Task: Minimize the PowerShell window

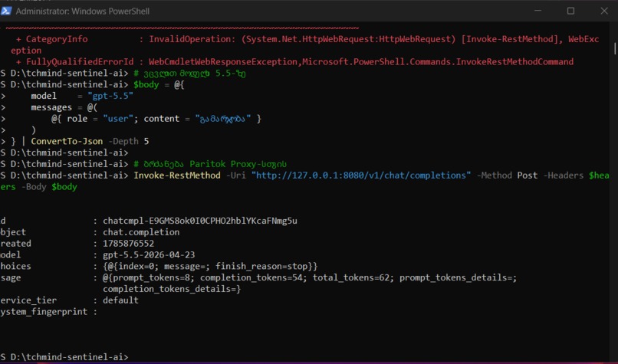Action: tap(538, 11)
